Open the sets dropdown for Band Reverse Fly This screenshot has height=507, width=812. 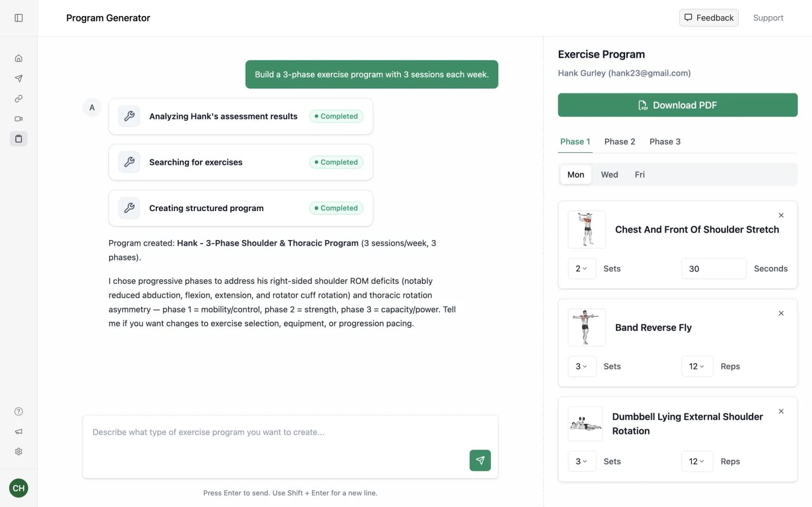(x=582, y=366)
